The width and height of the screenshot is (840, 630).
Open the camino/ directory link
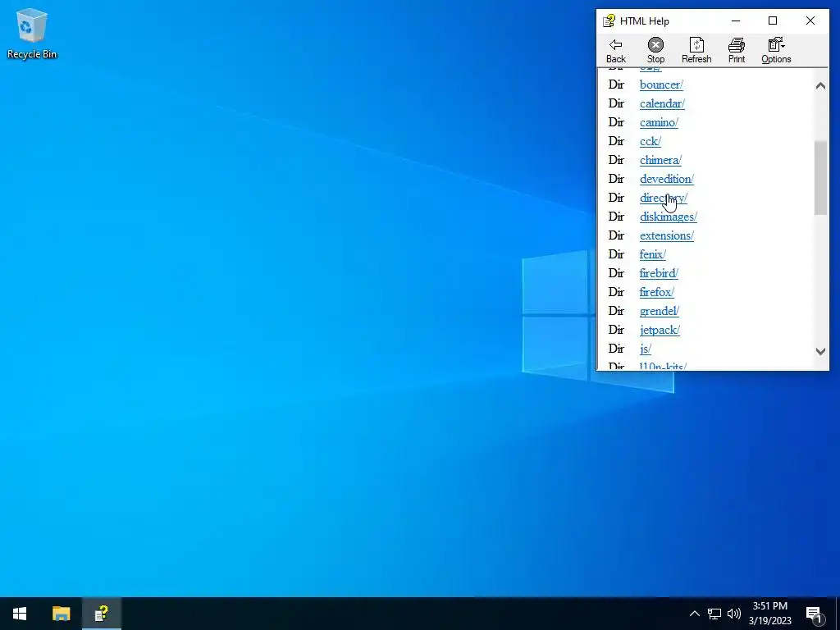pyautogui.click(x=659, y=122)
